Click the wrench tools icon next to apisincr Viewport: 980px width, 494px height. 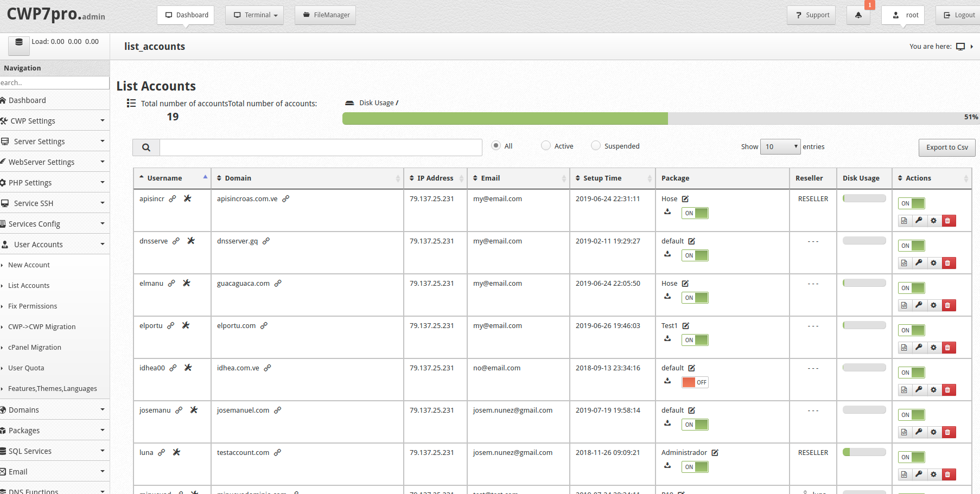tap(188, 199)
